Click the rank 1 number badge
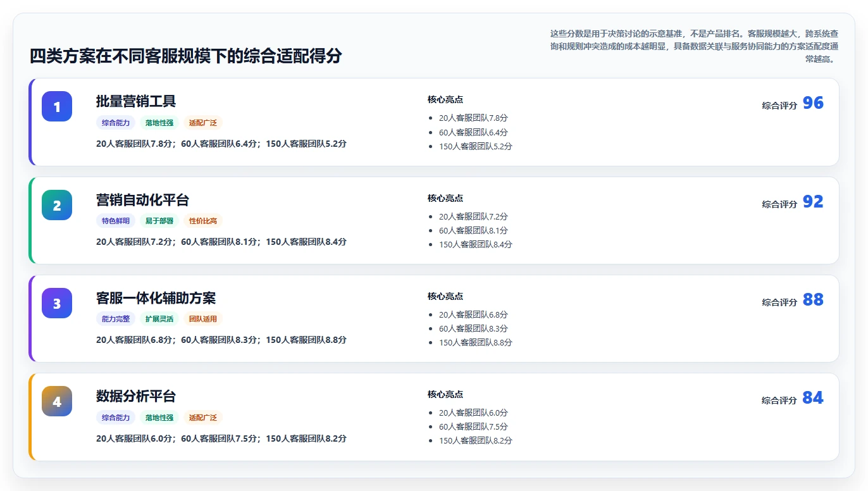 [57, 106]
